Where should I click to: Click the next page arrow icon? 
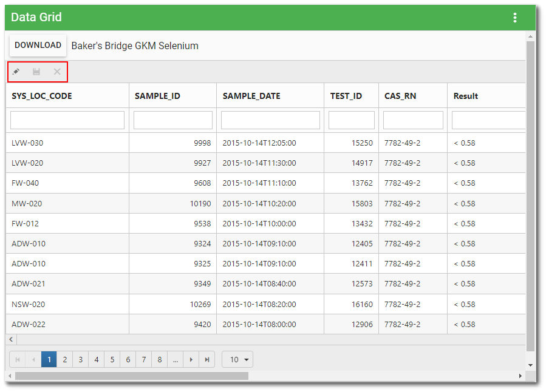point(191,359)
